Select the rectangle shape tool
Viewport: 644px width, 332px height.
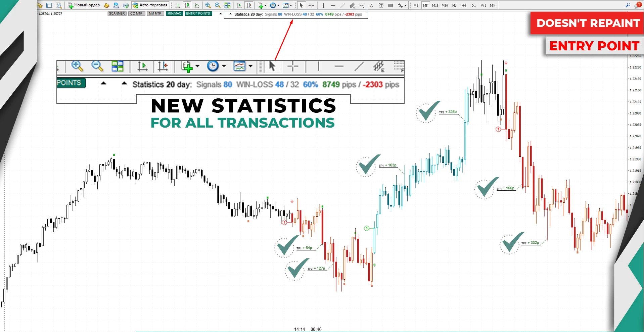[x=390, y=5]
